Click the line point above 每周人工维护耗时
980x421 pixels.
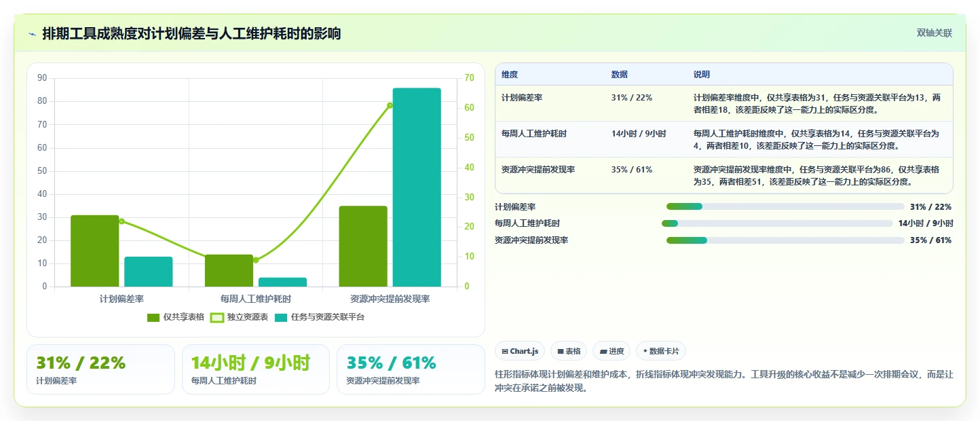tap(256, 260)
